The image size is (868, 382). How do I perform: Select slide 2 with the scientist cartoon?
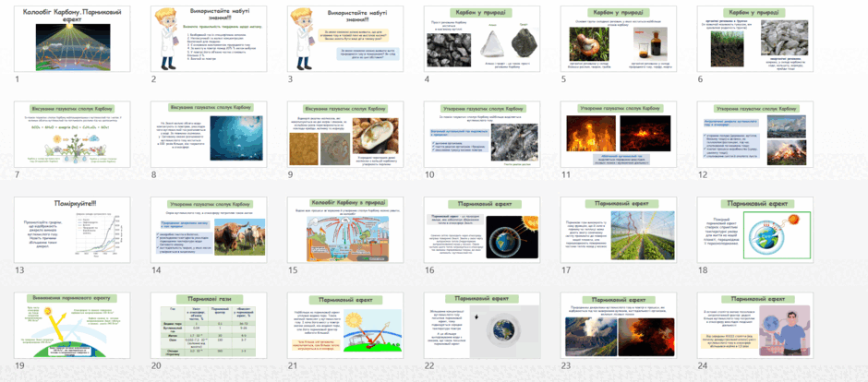click(209, 39)
